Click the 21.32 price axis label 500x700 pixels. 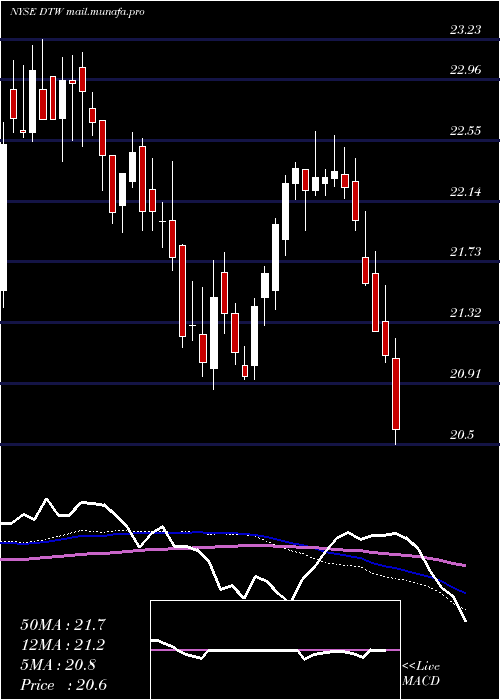click(465, 313)
